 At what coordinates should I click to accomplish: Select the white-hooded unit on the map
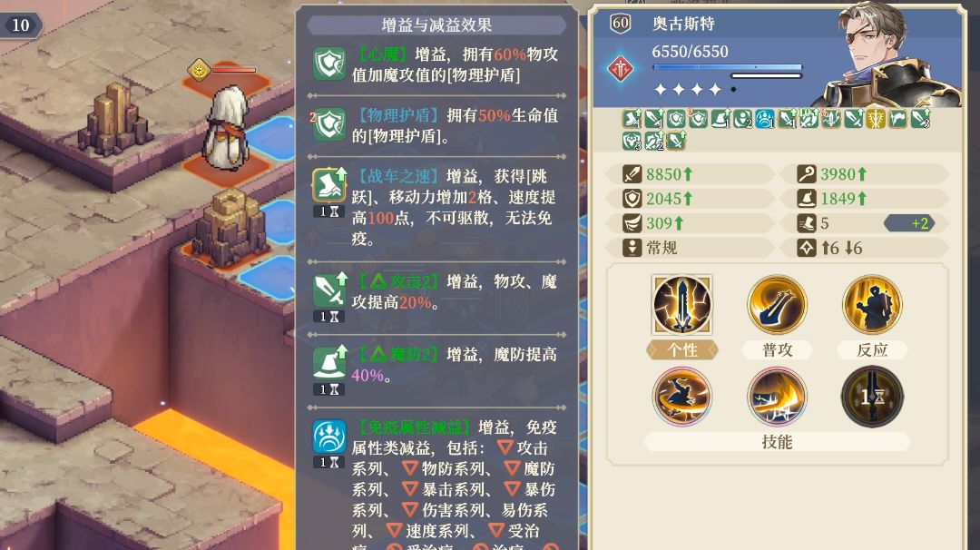click(x=226, y=127)
